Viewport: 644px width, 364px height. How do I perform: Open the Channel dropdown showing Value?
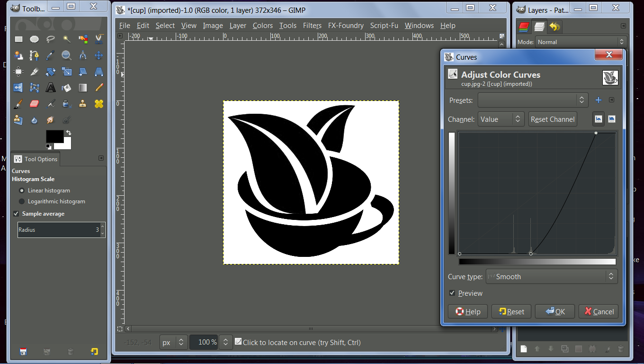501,119
